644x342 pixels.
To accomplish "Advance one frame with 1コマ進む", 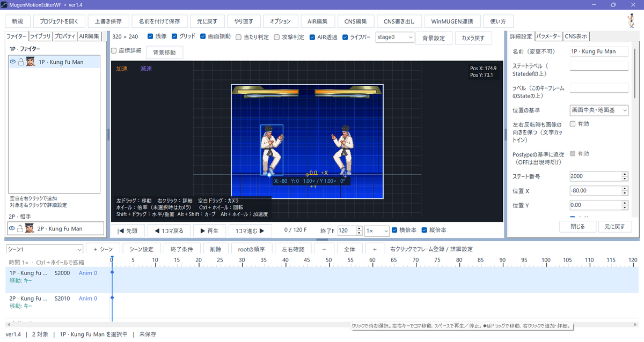I will [250, 231].
